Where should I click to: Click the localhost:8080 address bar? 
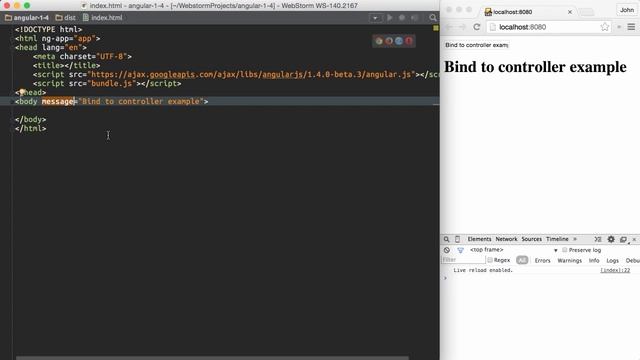(549, 27)
